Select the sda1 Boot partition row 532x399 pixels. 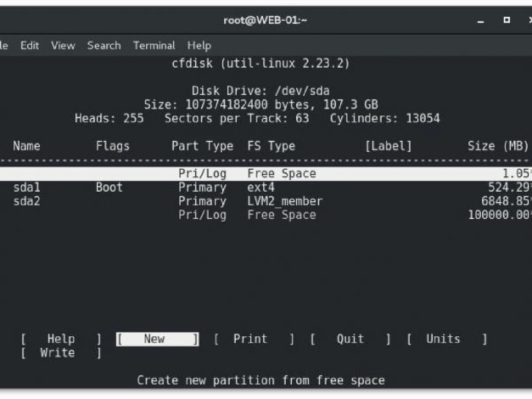(x=266, y=187)
